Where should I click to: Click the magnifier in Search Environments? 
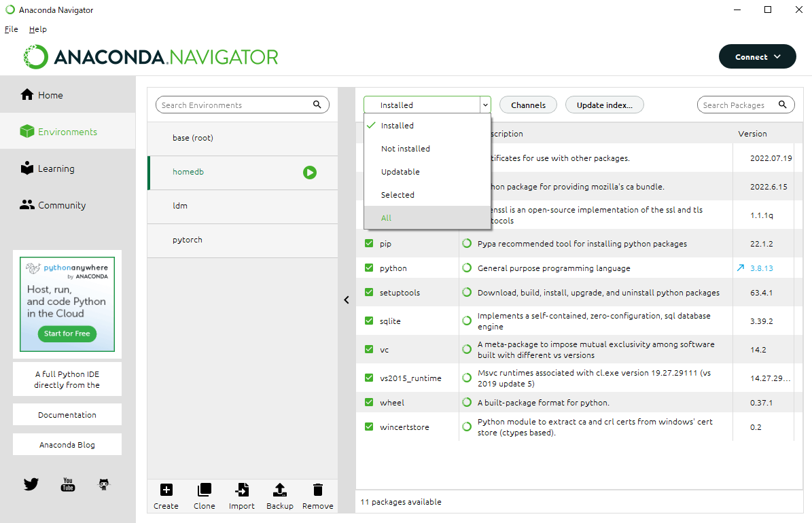tap(317, 105)
